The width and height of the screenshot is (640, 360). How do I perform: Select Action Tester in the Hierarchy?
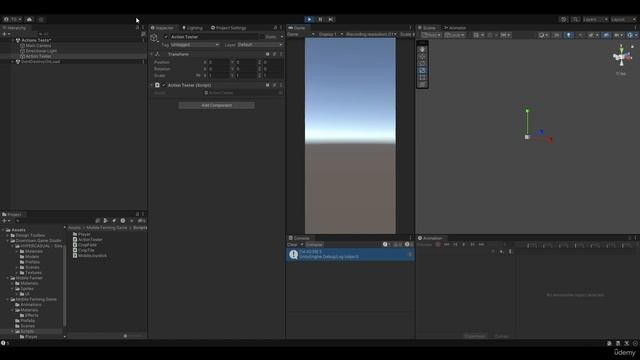pyautogui.click(x=38, y=56)
